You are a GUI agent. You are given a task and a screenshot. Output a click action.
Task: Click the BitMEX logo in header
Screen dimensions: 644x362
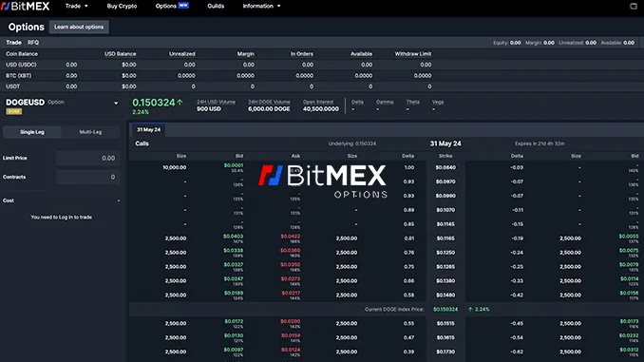25,6
